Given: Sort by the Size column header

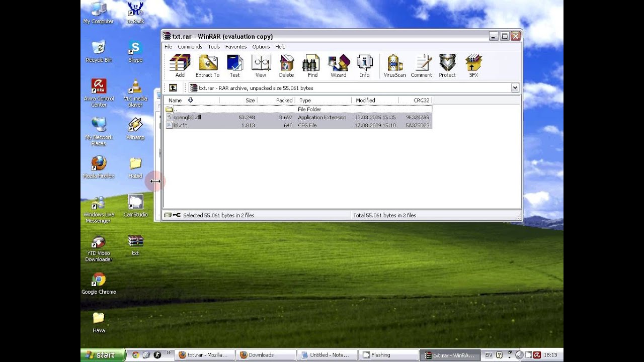Looking at the screenshot, I should (x=238, y=101).
